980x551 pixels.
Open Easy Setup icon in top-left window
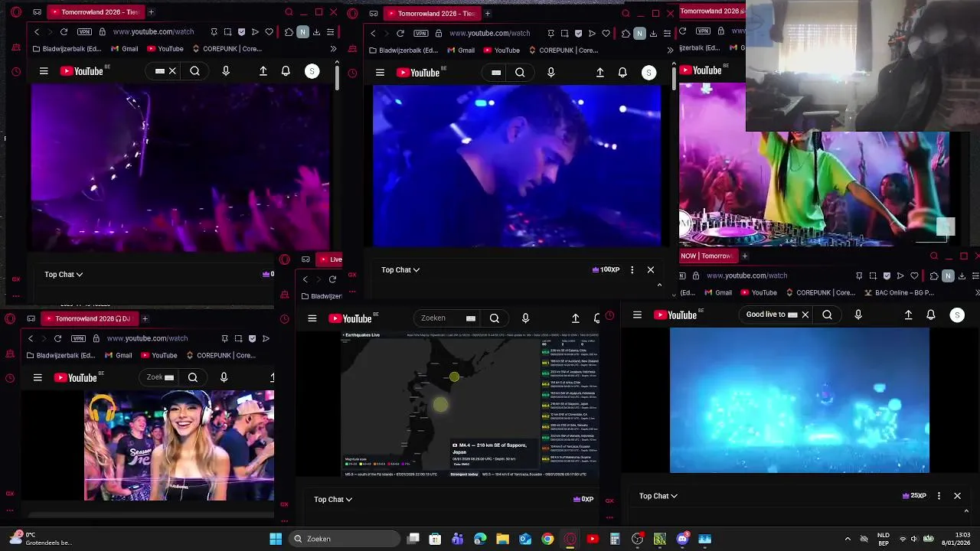pos(330,32)
